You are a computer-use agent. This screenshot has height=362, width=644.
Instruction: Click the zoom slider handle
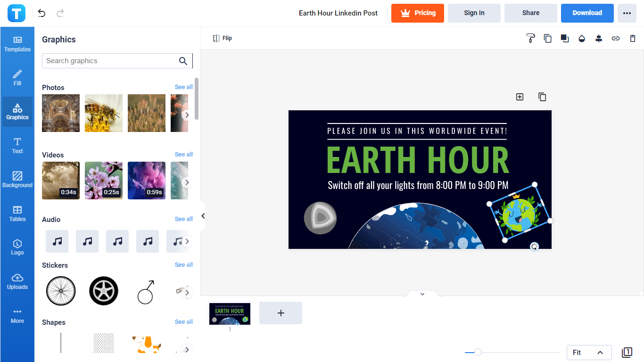coord(478,352)
